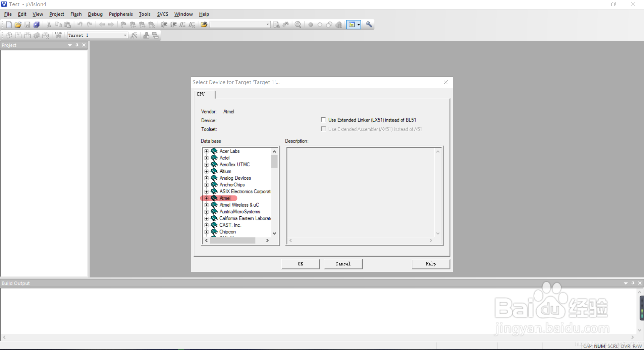
Task: Cut selection scissors icon
Action: pyautogui.click(x=49, y=25)
